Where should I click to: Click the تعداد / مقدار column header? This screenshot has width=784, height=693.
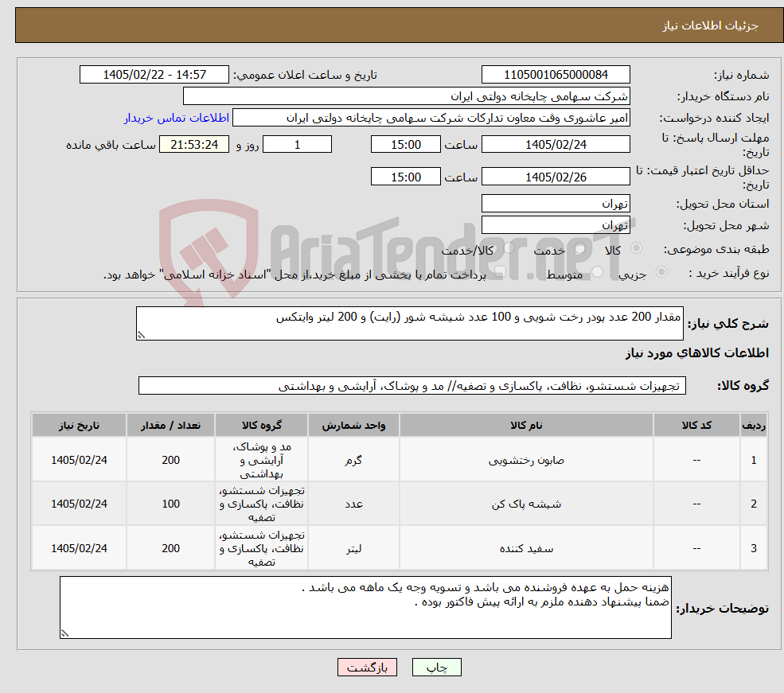(170, 425)
